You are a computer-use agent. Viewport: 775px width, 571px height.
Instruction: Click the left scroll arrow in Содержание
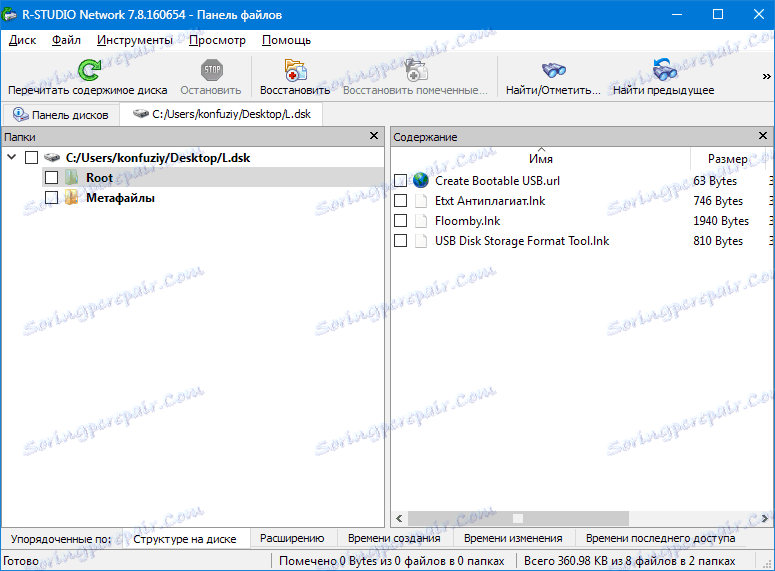(x=399, y=519)
